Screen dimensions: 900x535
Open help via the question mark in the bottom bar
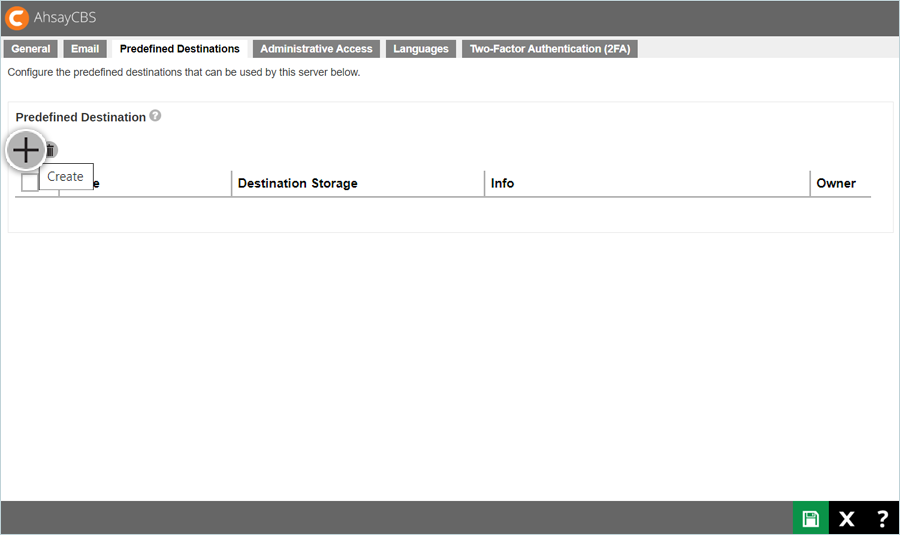[x=882, y=519]
